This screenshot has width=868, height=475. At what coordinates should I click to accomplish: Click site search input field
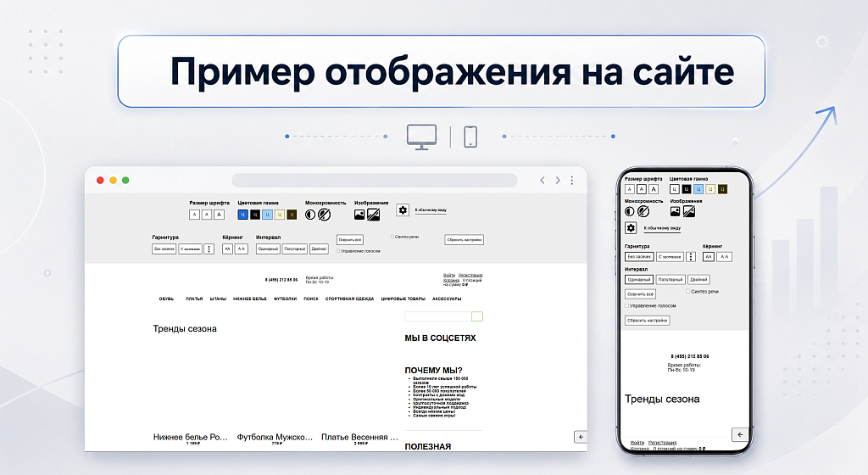(x=438, y=316)
